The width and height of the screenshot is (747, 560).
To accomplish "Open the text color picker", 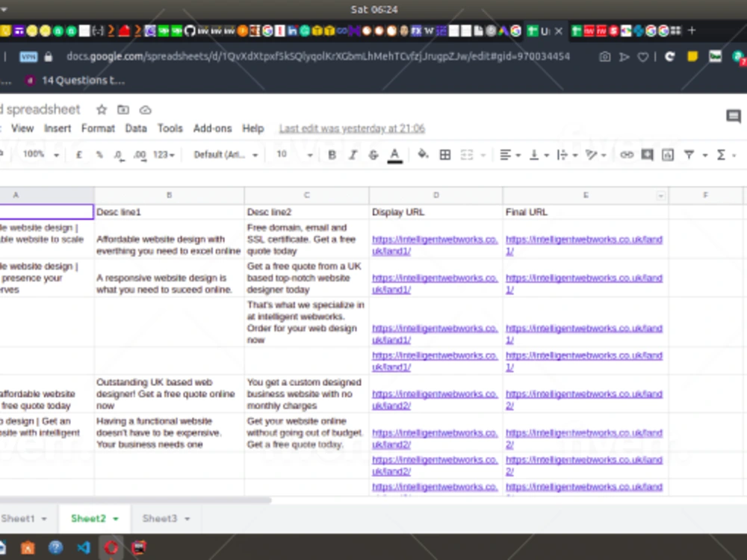I will 394,155.
